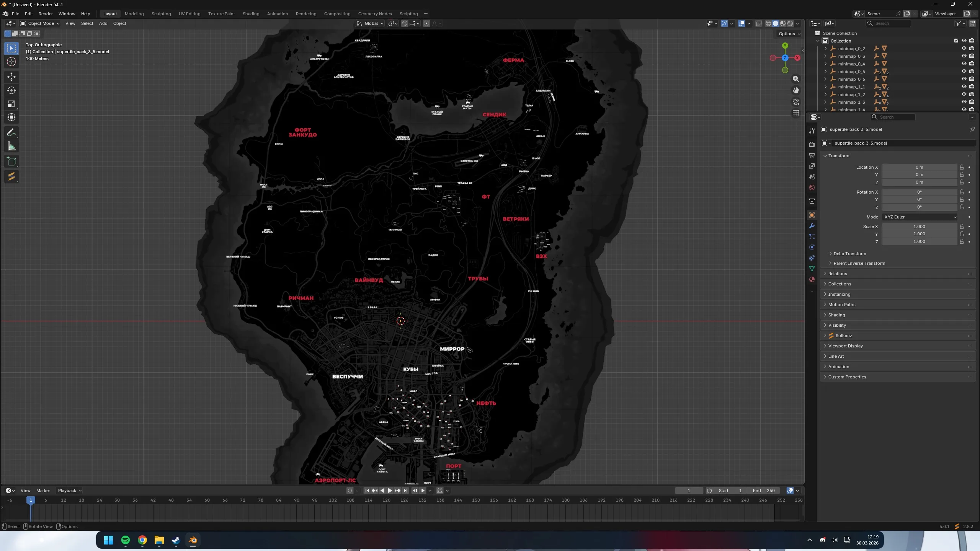Click the pan hand viewport icon
The width and height of the screenshot is (980, 551).
(x=796, y=90)
